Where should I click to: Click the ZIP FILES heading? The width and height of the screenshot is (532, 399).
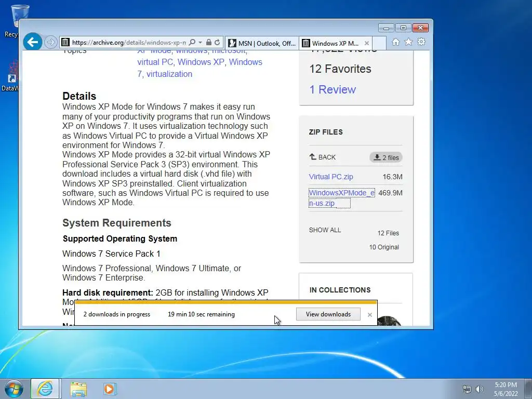(326, 132)
